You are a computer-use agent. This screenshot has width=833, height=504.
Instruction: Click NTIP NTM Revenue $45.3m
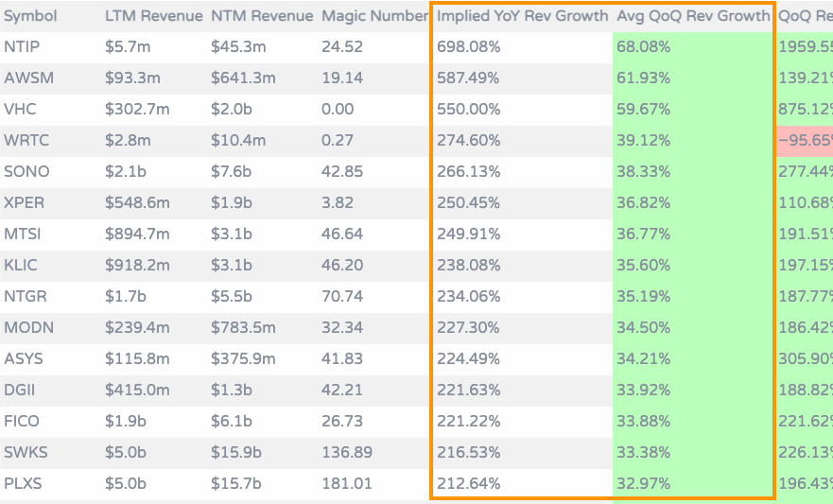[x=238, y=46]
